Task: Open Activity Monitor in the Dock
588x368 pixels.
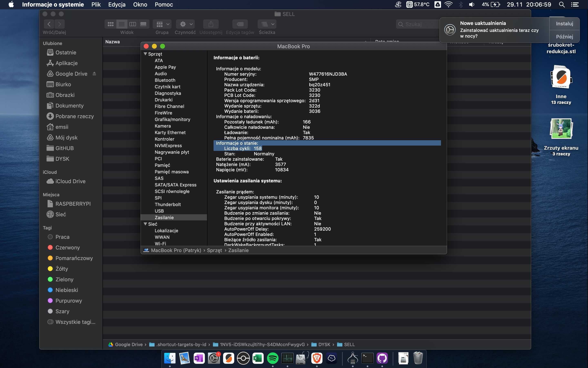Action: 287,358
